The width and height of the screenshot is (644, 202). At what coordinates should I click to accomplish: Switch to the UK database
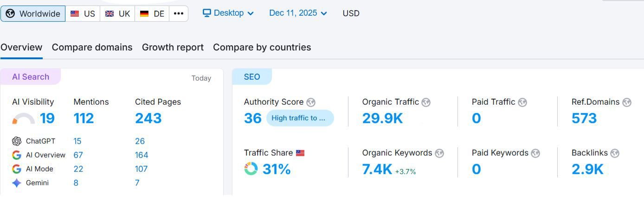point(117,13)
